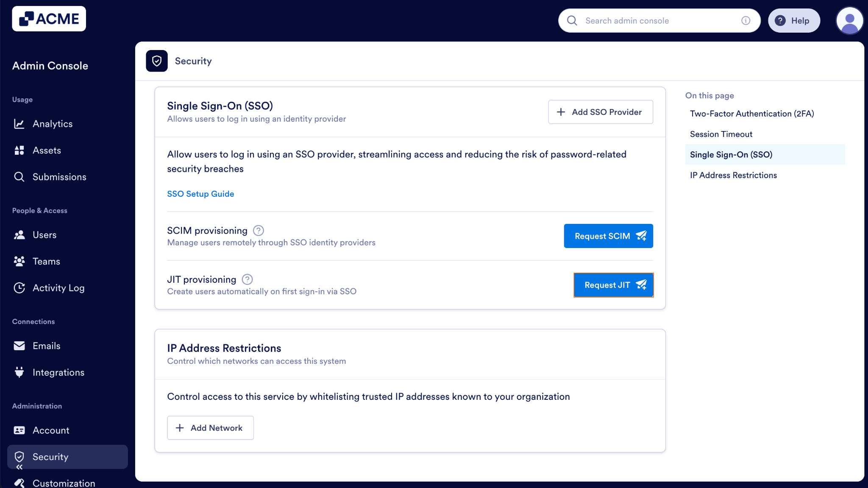The height and width of the screenshot is (488, 868).
Task: Open Assets in sidebar
Action: 67,150
